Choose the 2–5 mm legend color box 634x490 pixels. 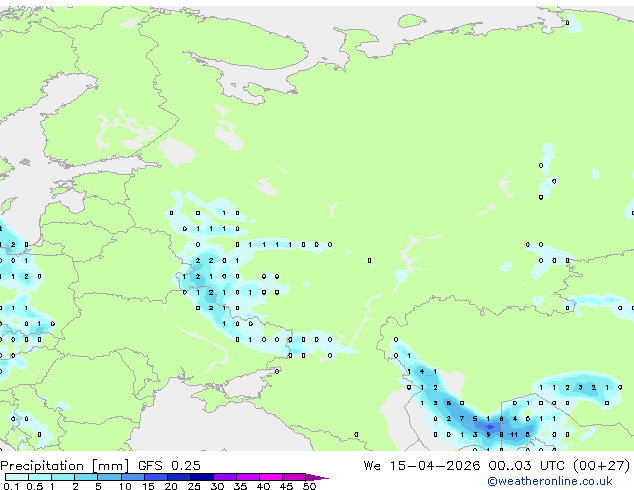pyautogui.click(x=86, y=477)
